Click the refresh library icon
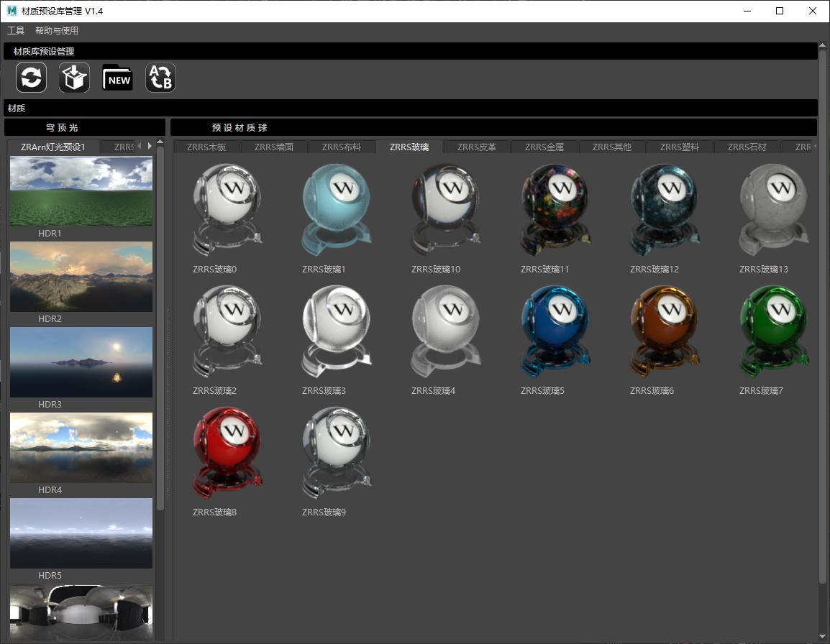This screenshot has width=830, height=644. pyautogui.click(x=31, y=78)
